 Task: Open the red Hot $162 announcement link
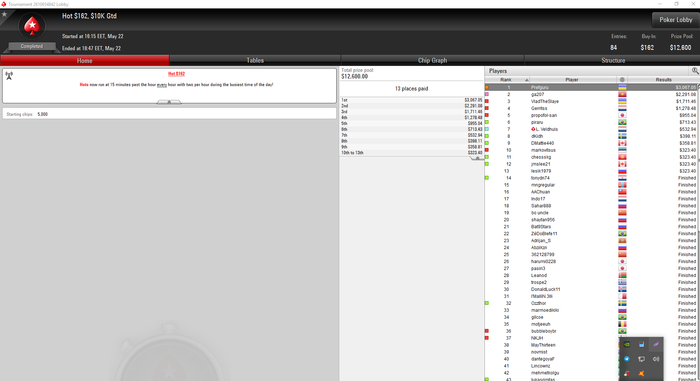(x=176, y=74)
